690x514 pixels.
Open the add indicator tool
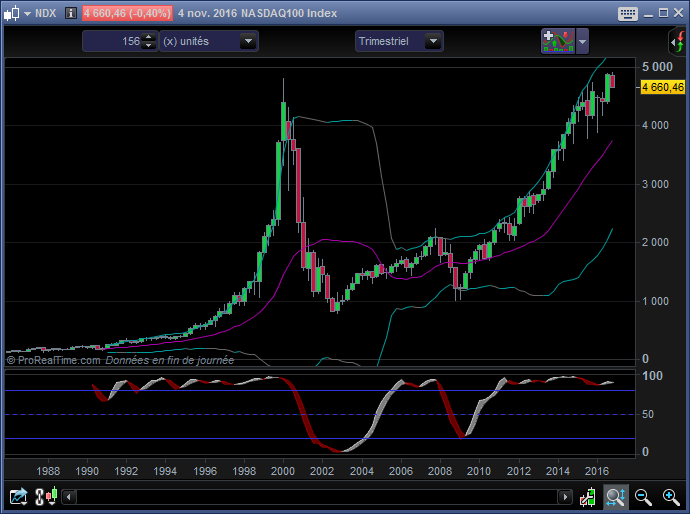pyautogui.click(x=557, y=41)
